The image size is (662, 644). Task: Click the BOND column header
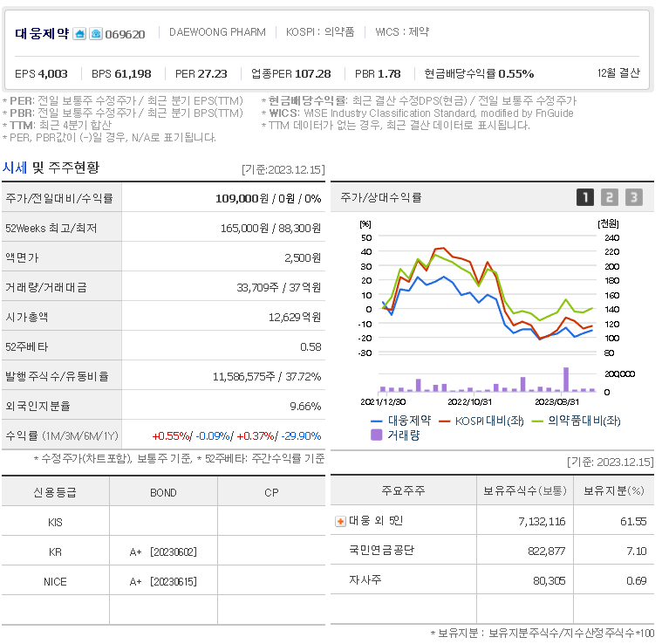163,493
